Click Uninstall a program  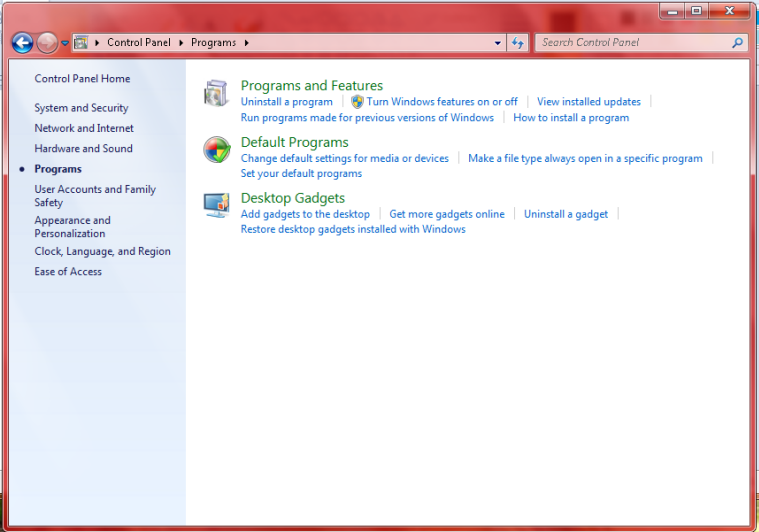click(287, 102)
